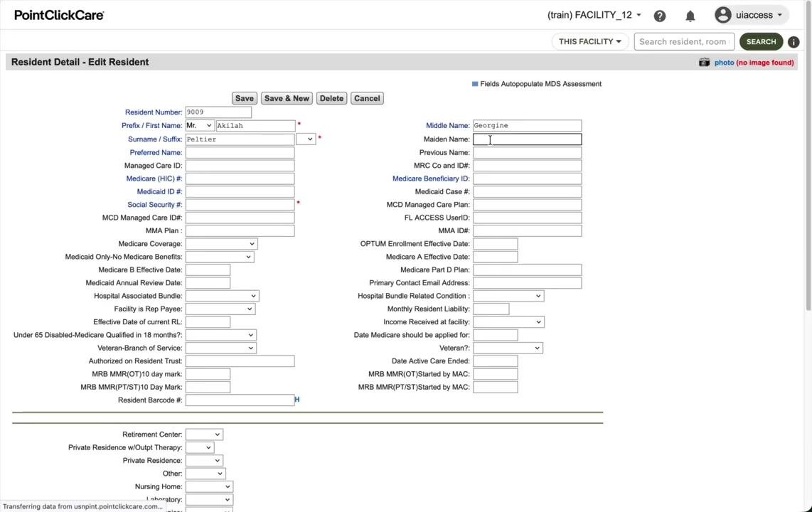Click the Save button

pos(245,98)
